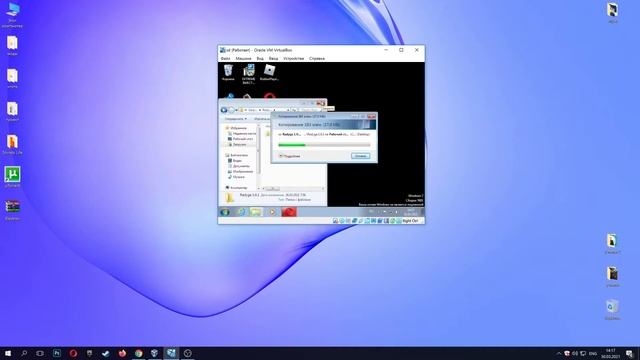Viewport: 640px width, 360px height.
Task: Open the Машина menu in VirtualBox
Action: (243, 59)
